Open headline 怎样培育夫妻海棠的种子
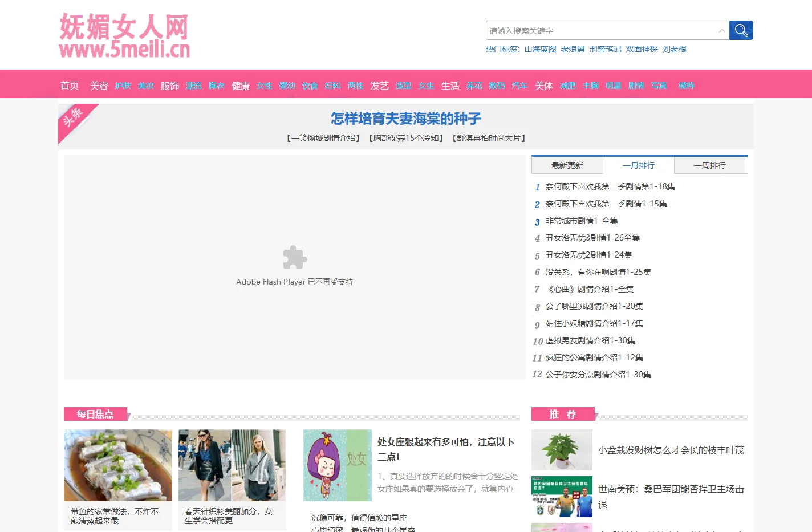Viewport: 812px width, 532px height. [406, 119]
